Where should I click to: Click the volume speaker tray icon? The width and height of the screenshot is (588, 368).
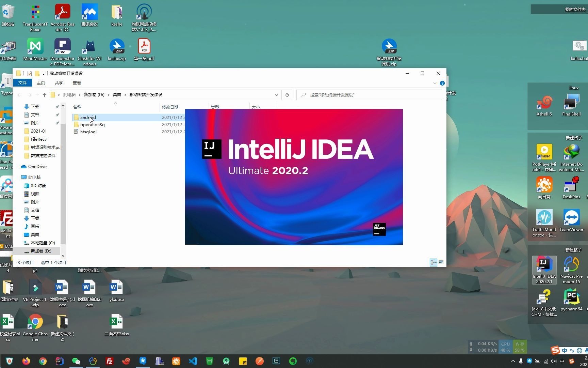[554, 361]
